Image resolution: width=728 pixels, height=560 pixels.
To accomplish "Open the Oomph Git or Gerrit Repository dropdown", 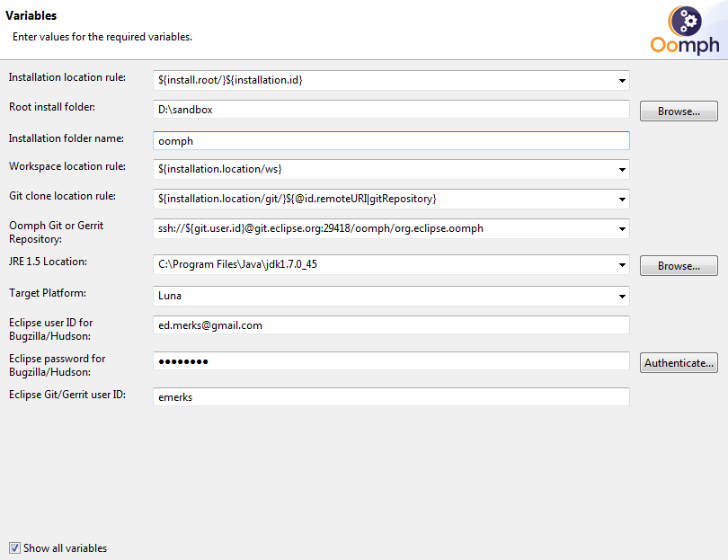I will [x=622, y=229].
